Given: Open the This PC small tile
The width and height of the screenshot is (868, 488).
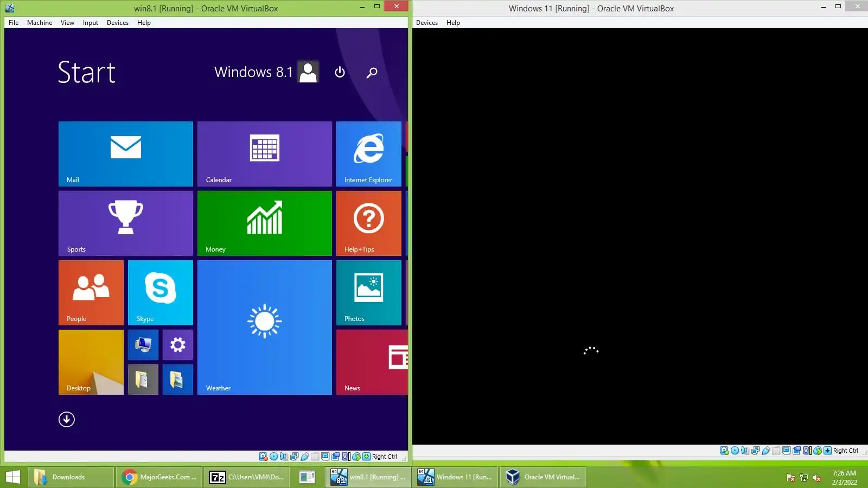Looking at the screenshot, I should 143,345.
